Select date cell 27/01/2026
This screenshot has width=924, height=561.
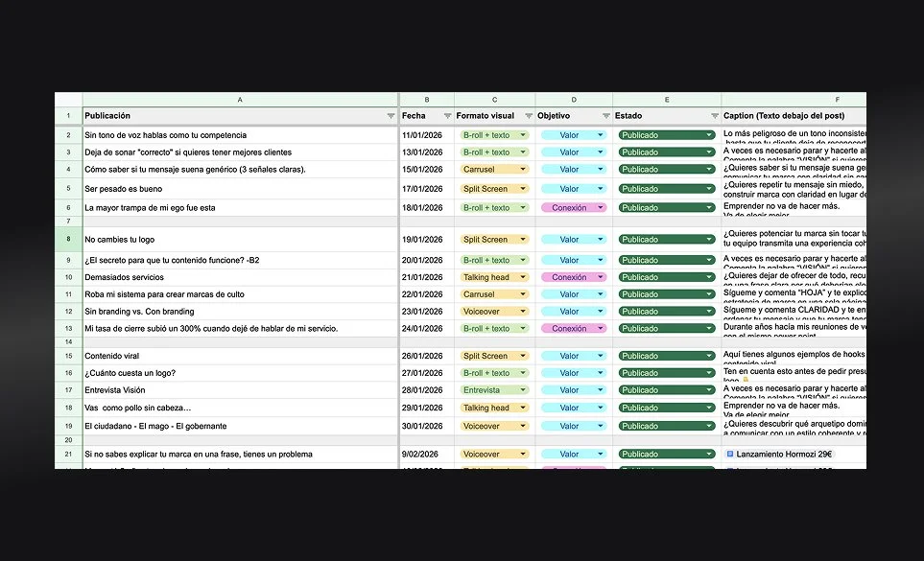[x=427, y=373]
